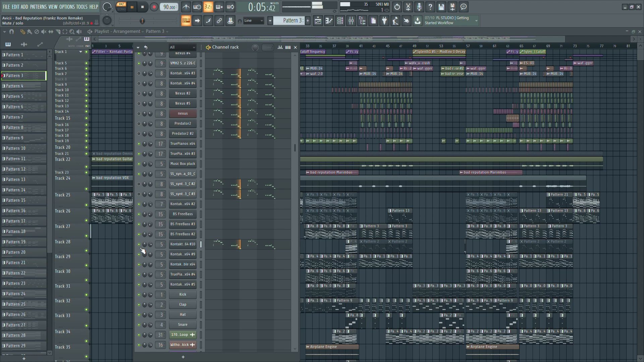Open the channel rack options arrow menu
This screenshot has height=362, width=644.
(138, 47)
